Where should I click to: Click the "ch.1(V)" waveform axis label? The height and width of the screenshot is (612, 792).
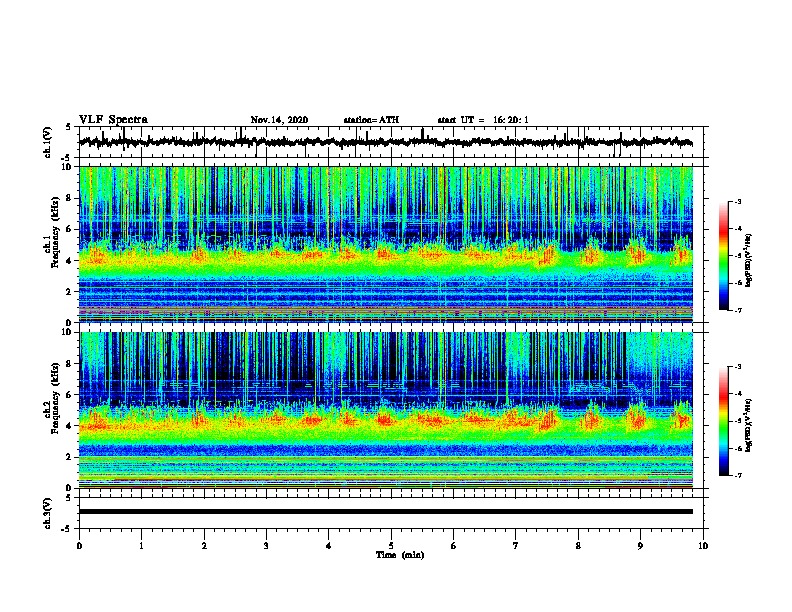[x=48, y=142]
